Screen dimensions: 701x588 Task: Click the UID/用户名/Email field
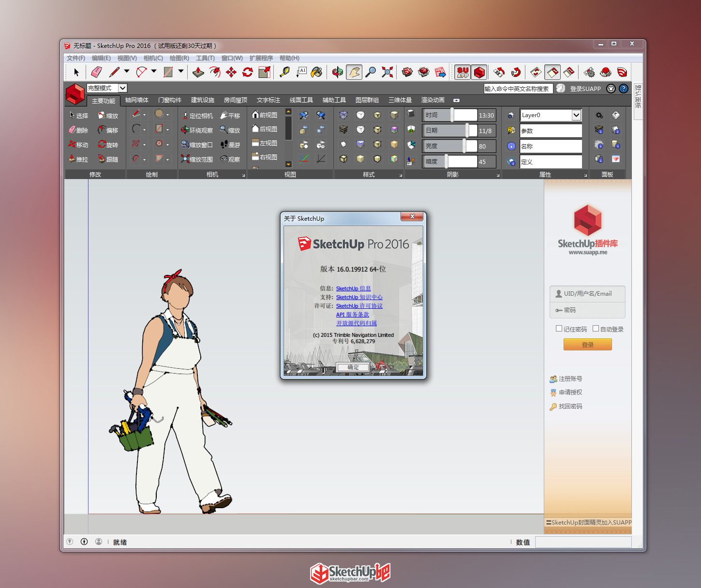coord(587,294)
